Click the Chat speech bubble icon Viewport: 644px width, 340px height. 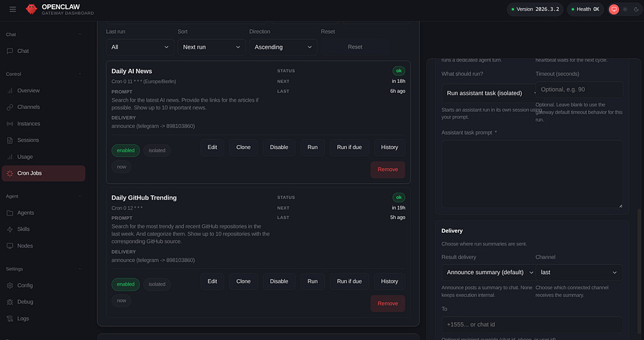pyautogui.click(x=10, y=51)
